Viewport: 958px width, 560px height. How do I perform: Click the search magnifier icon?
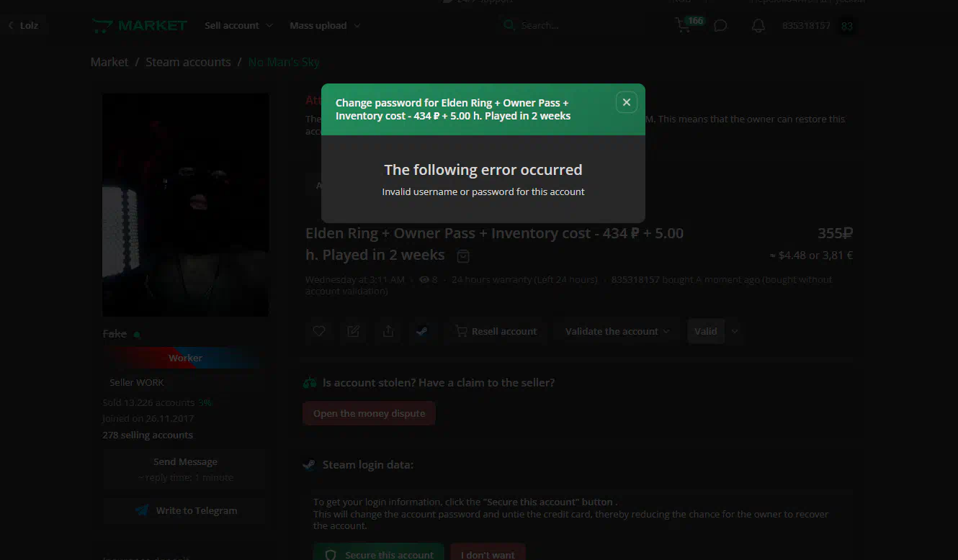509,25
